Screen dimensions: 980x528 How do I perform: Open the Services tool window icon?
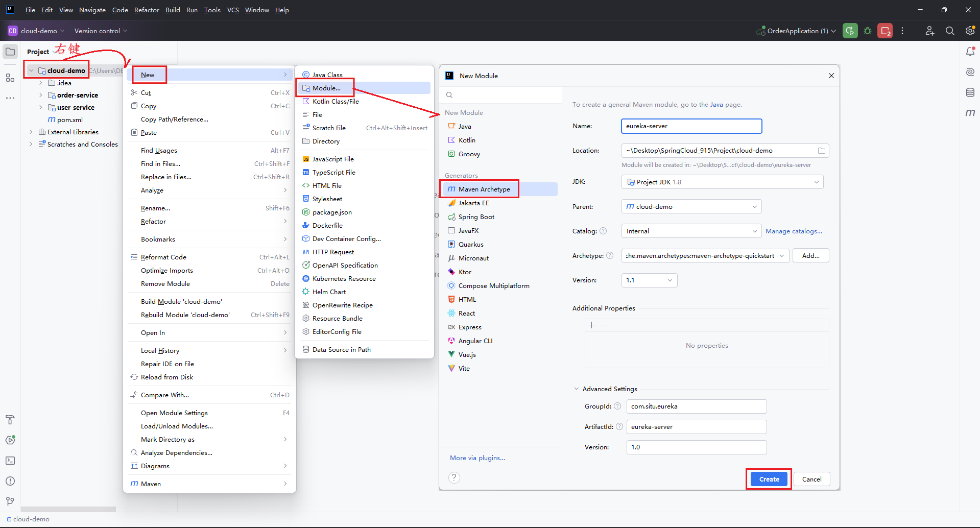coord(10,440)
